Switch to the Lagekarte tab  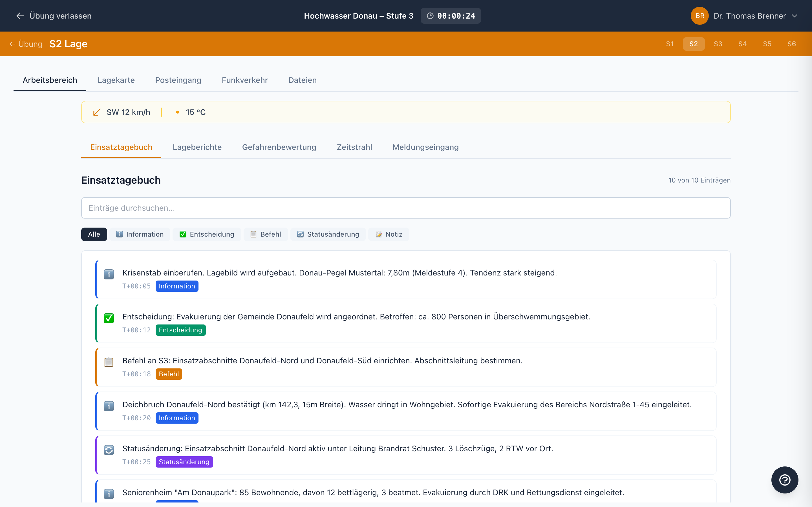pos(116,80)
